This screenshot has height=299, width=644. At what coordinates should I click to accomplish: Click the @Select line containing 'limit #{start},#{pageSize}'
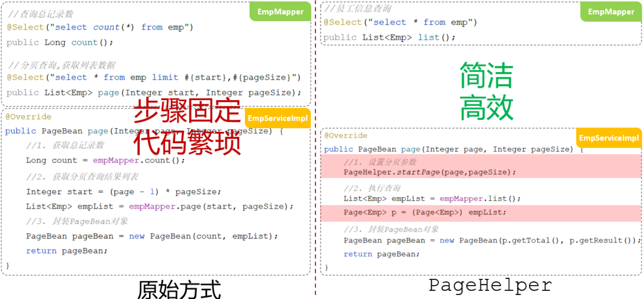[x=154, y=77]
